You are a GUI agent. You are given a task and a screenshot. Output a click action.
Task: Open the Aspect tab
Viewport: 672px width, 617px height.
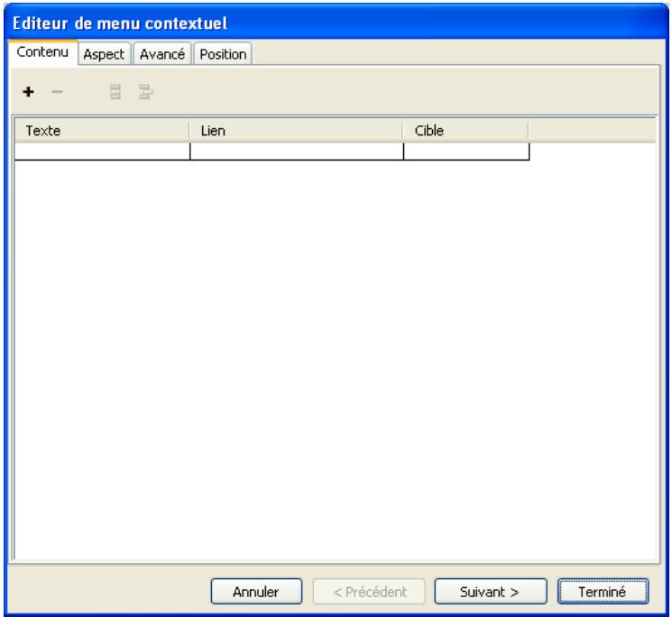pyautogui.click(x=104, y=54)
